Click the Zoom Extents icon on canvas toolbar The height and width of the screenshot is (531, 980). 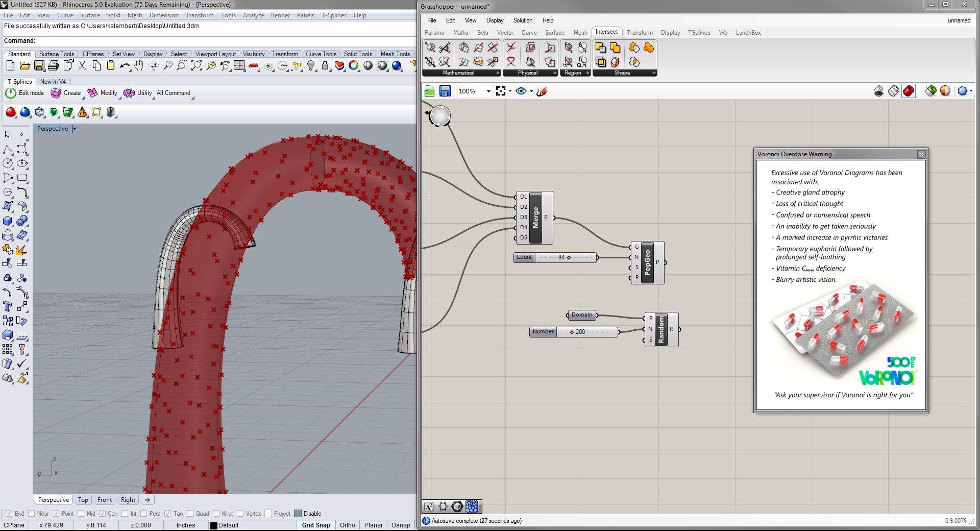[501, 91]
